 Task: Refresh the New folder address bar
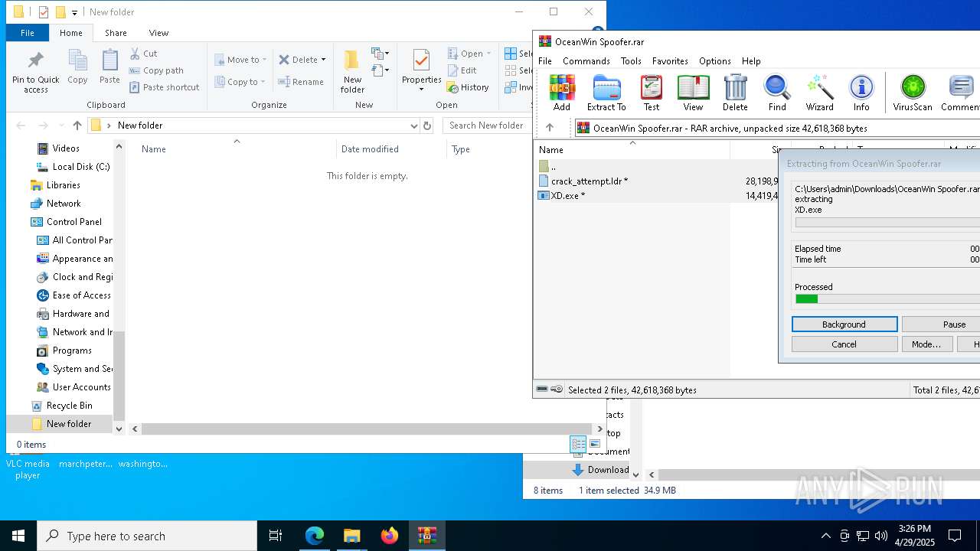click(427, 126)
